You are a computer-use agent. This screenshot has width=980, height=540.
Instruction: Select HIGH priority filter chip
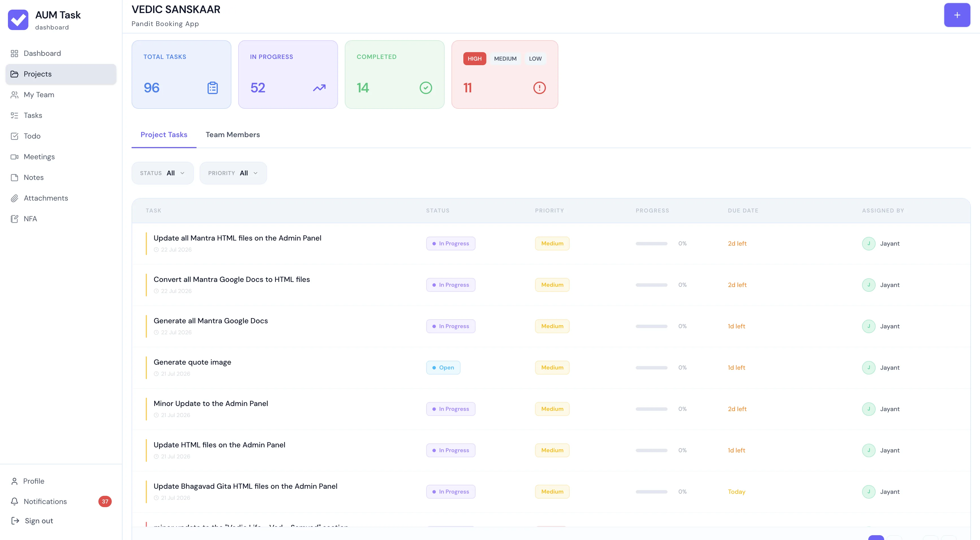474,59
